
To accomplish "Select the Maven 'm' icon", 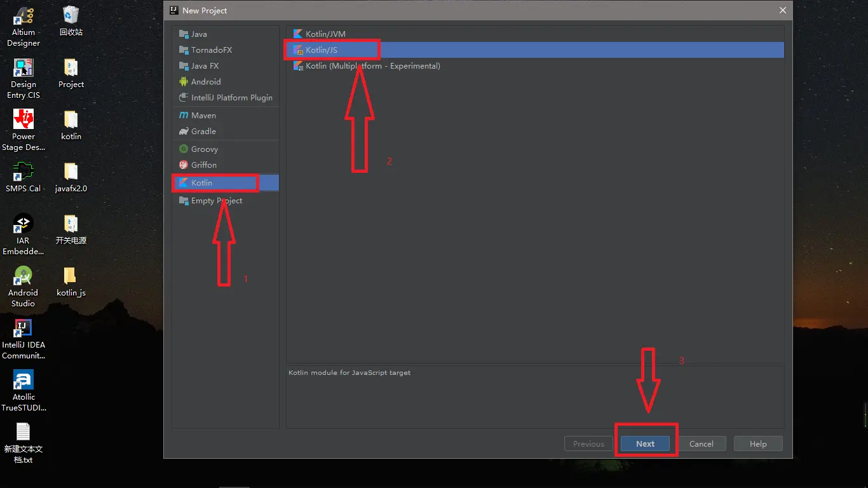I will click(x=184, y=116).
